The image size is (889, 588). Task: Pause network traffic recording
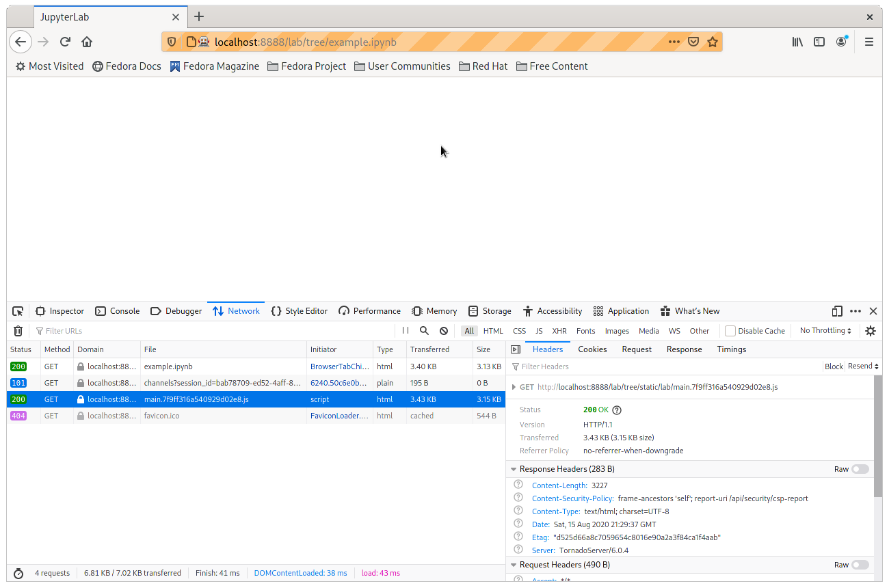(x=406, y=331)
